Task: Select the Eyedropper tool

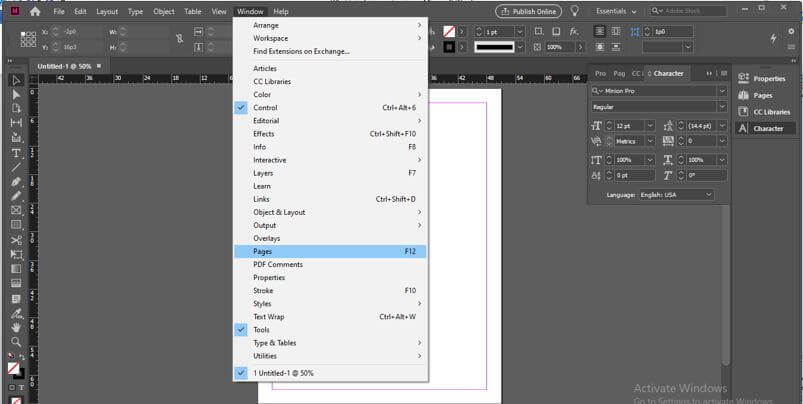Action: tap(16, 313)
